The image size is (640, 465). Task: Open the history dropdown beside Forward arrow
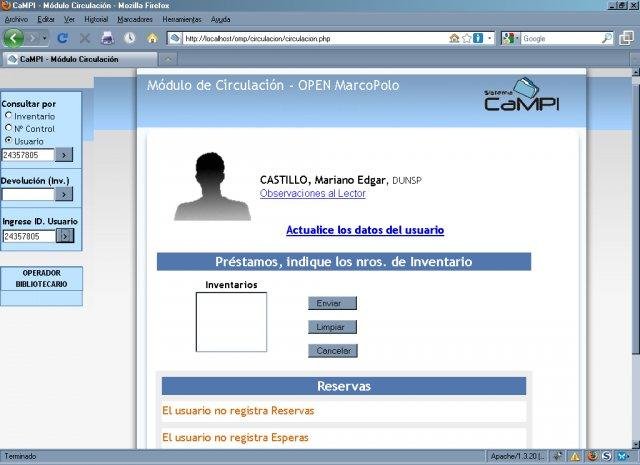[44, 38]
